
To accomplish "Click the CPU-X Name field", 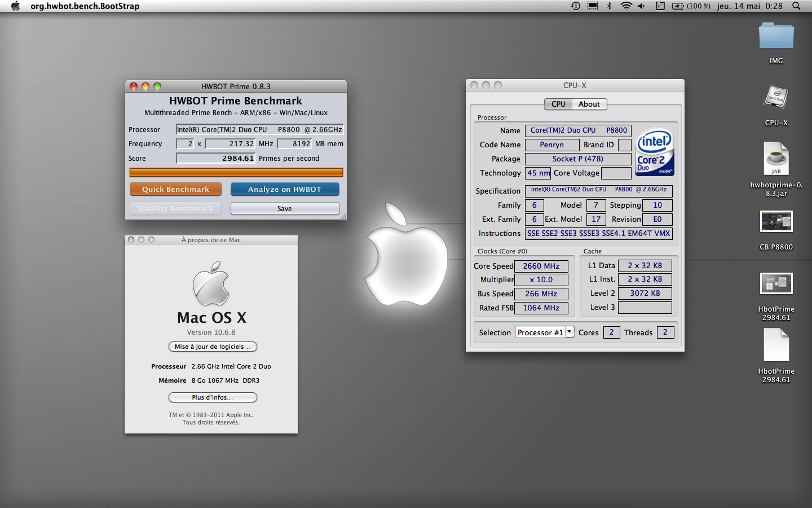I will click(x=578, y=130).
